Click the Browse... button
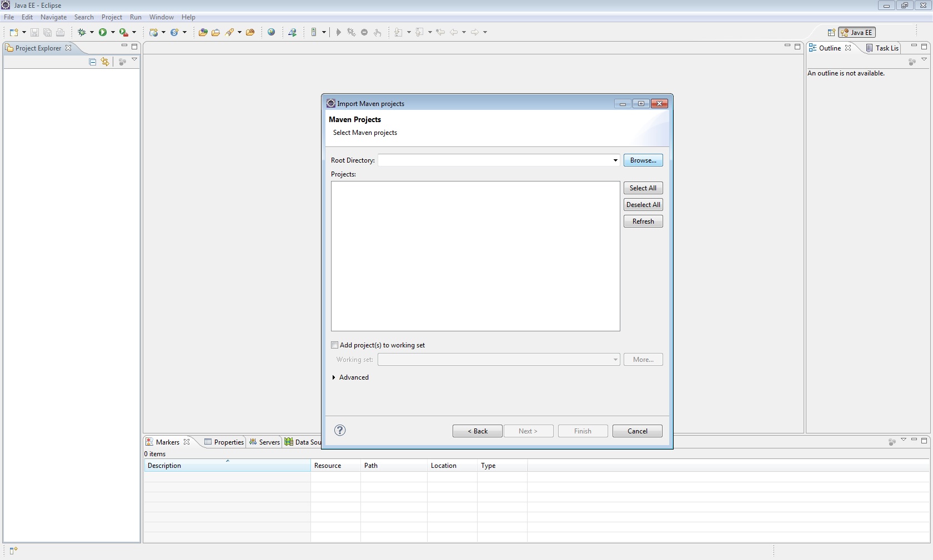933x560 pixels. point(643,160)
